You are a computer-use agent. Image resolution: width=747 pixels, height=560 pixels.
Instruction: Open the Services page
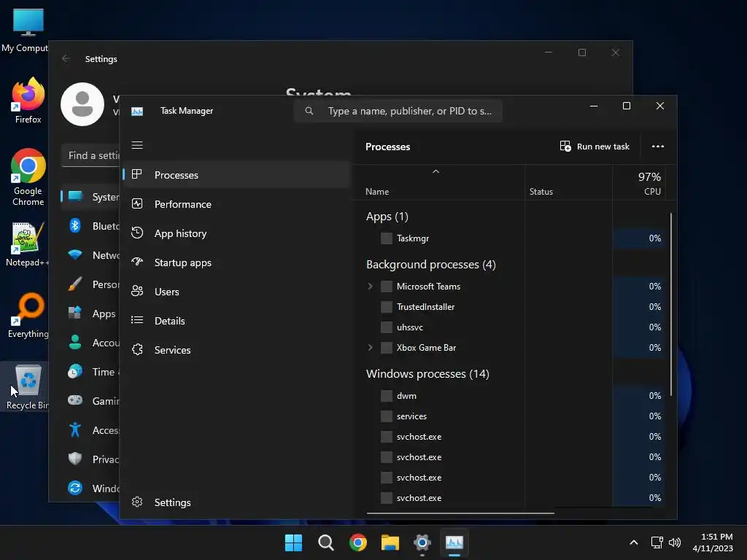tap(237, 350)
